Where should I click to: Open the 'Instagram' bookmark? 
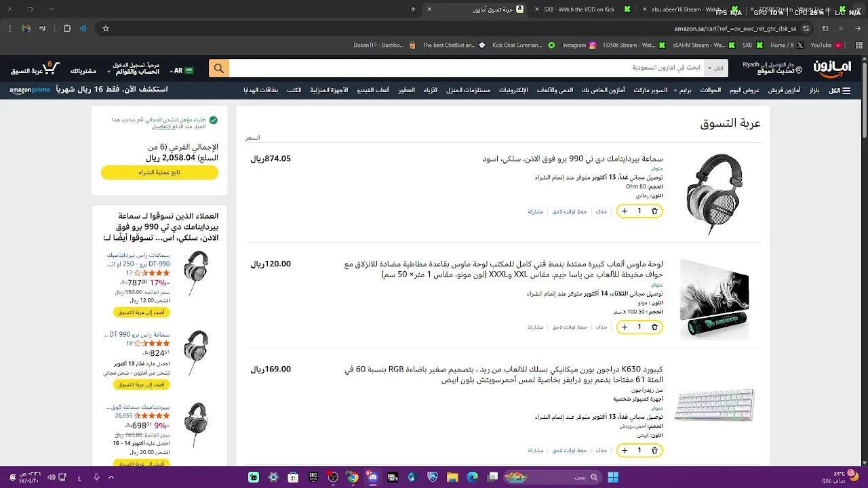[x=579, y=45]
